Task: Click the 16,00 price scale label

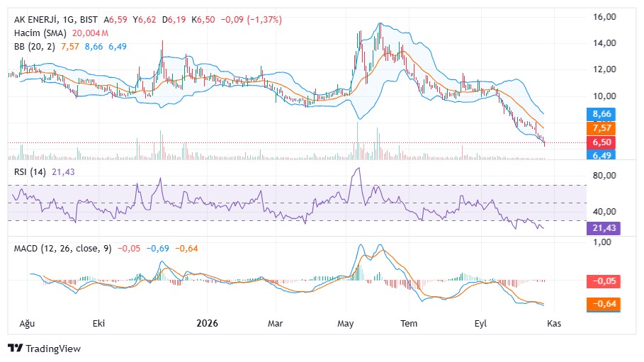Action: pyautogui.click(x=604, y=17)
